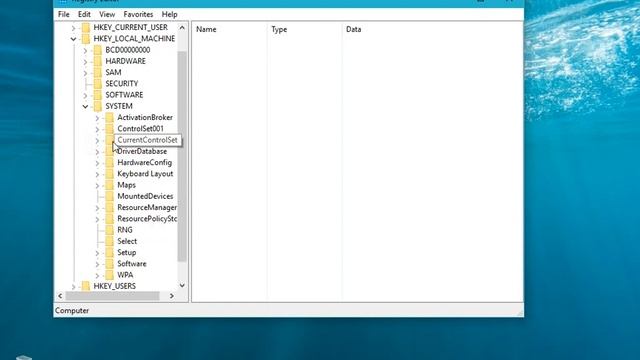Click the tree scroll left arrow

[x=60, y=296]
